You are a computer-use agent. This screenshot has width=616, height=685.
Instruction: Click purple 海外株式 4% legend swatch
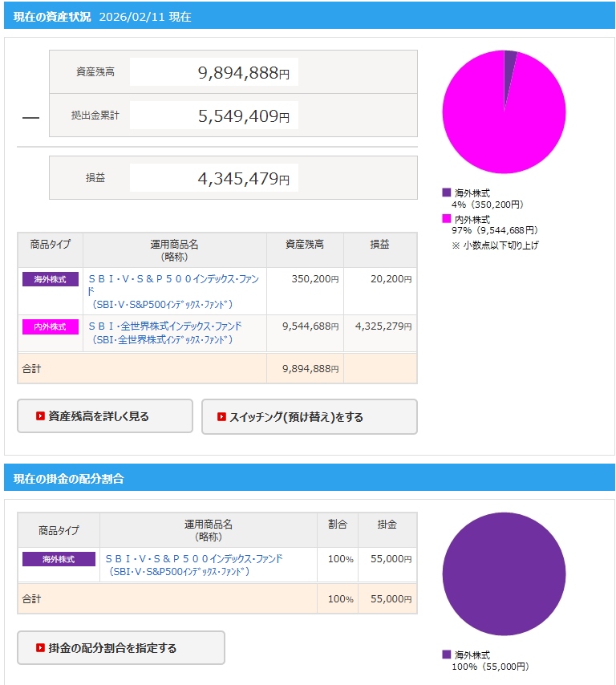(x=447, y=193)
